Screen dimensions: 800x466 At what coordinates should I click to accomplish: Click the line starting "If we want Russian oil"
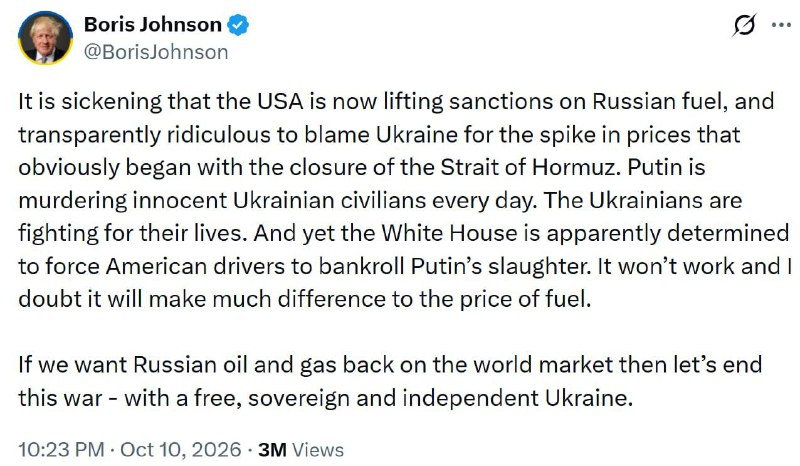[x=390, y=365]
